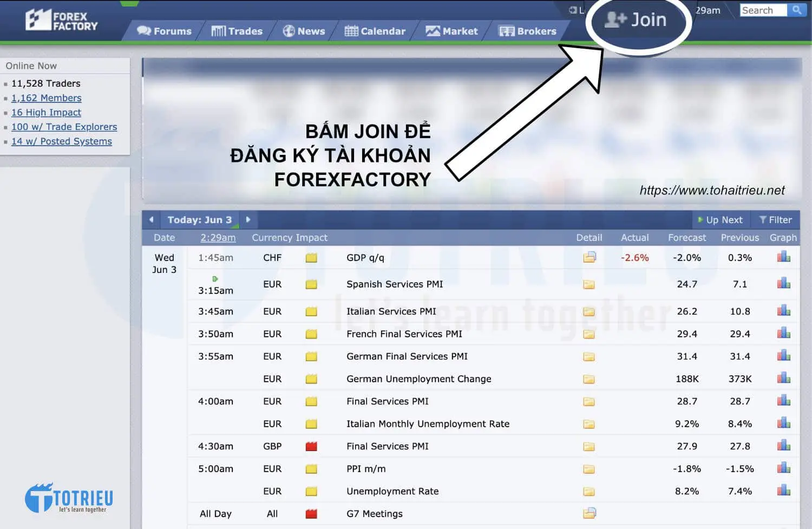
Task: Show graph for GBP Final Services PMI
Action: 783,446
